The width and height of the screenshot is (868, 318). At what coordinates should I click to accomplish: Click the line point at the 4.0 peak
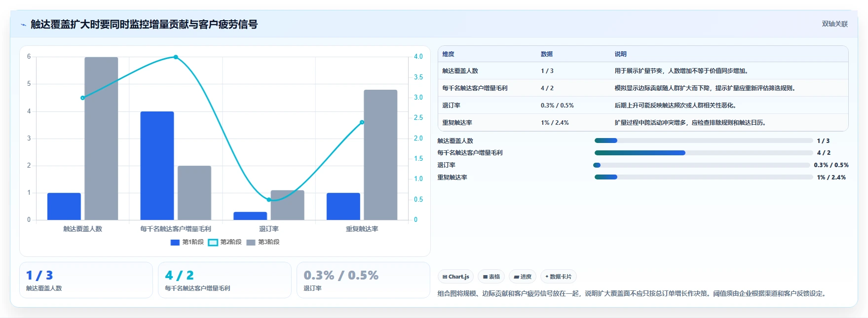(x=176, y=57)
